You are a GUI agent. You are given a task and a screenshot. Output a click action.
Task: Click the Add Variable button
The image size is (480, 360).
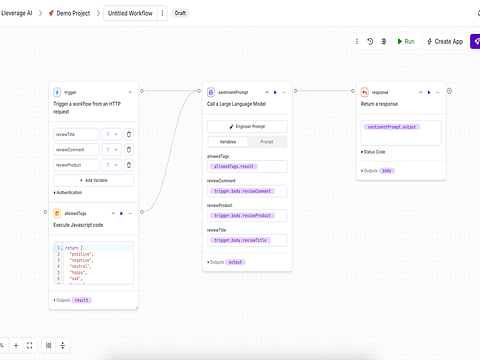click(x=93, y=180)
